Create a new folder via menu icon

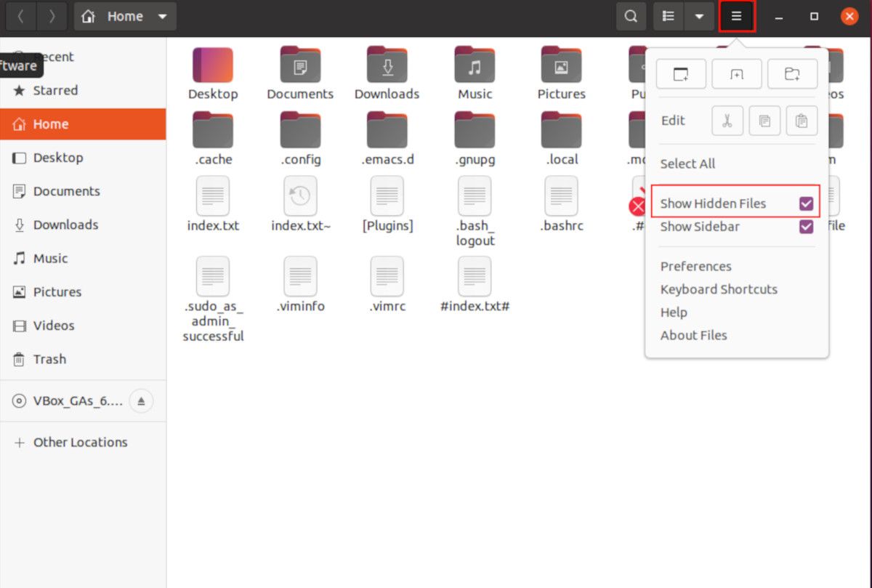792,73
